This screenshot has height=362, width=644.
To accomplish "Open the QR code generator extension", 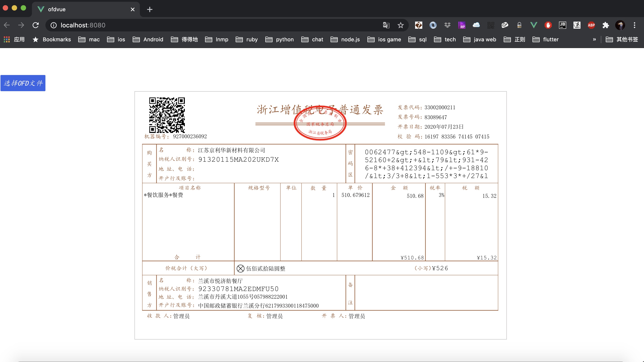I will coord(491,25).
